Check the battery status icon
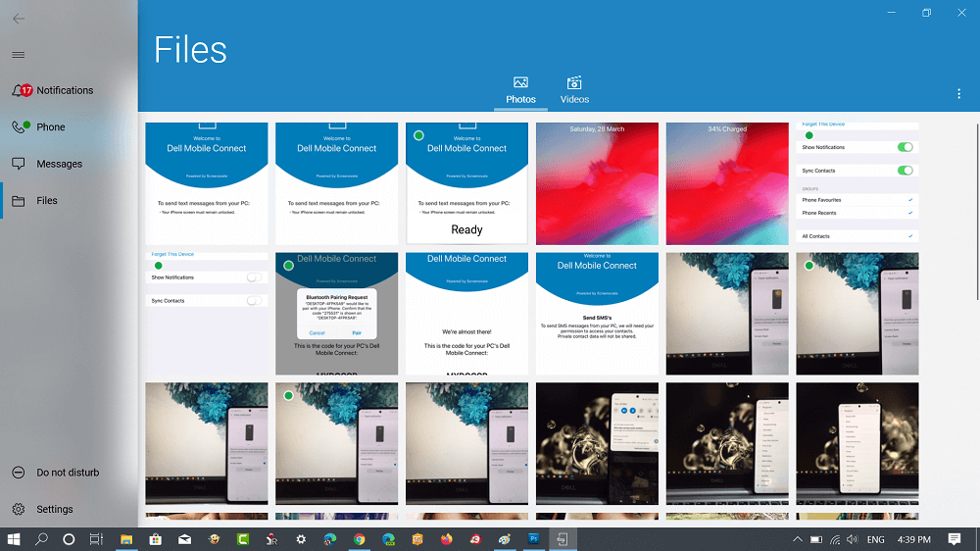This screenshot has height=551, width=980. coord(816,539)
